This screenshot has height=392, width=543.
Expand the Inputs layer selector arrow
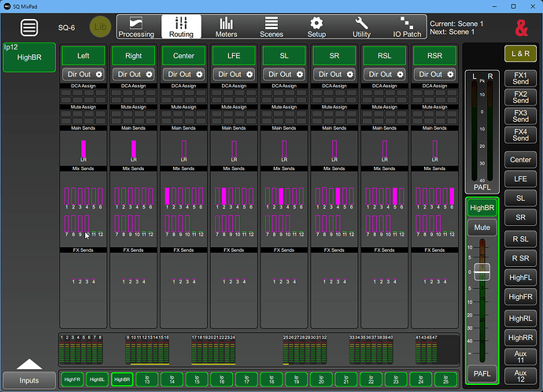[x=29, y=364]
